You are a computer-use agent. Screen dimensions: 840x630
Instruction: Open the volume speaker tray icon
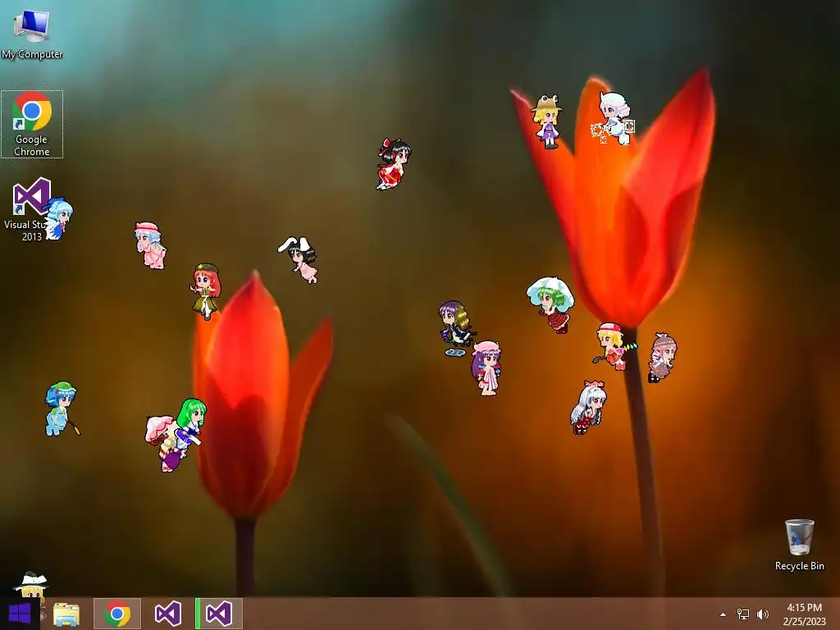(x=763, y=614)
